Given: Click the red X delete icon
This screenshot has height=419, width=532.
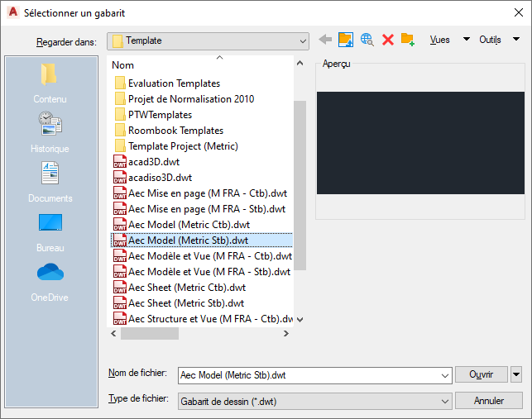Looking at the screenshot, I should click(x=388, y=40).
